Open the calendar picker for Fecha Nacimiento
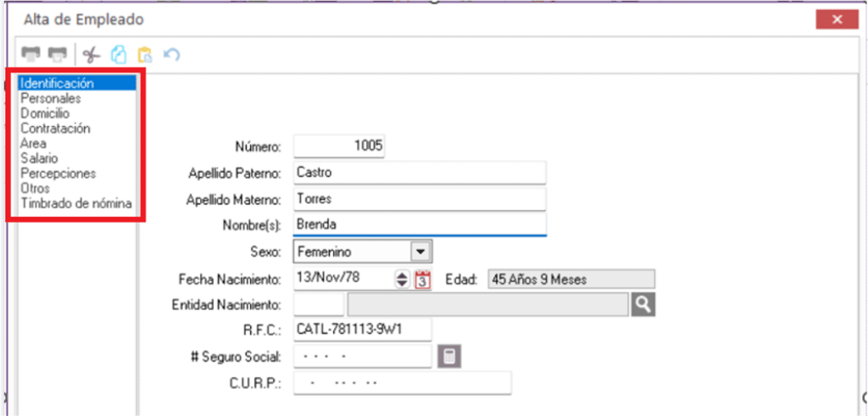This screenshot has height=416, width=868. pyautogui.click(x=422, y=279)
